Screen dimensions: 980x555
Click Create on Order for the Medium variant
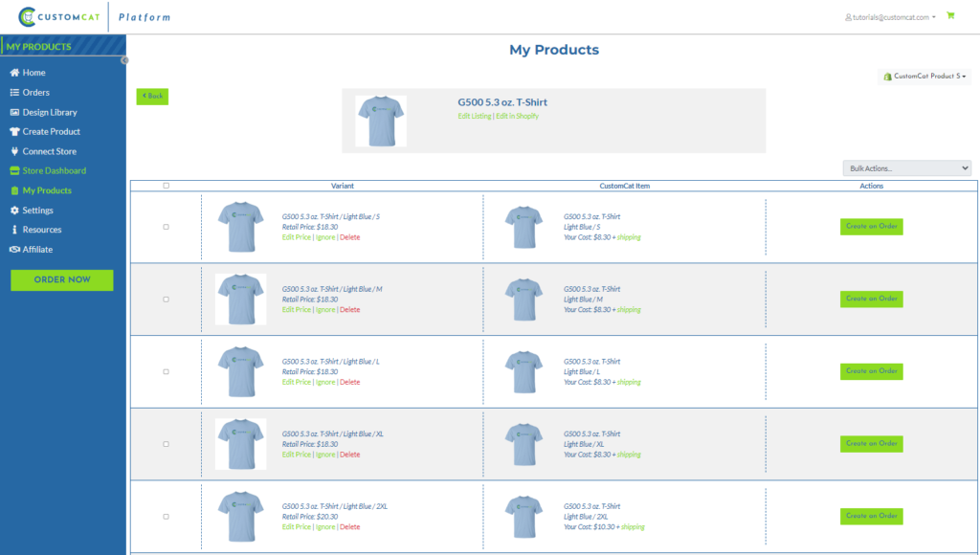click(x=871, y=299)
